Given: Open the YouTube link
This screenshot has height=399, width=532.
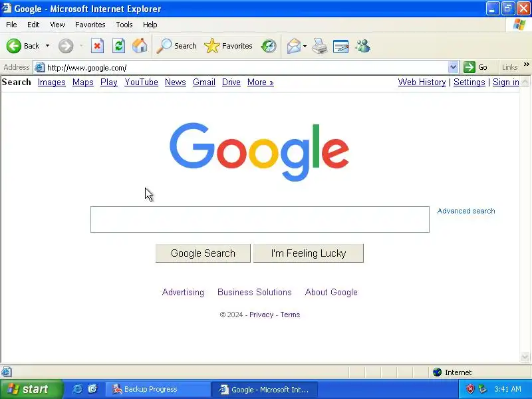Looking at the screenshot, I should tap(141, 82).
